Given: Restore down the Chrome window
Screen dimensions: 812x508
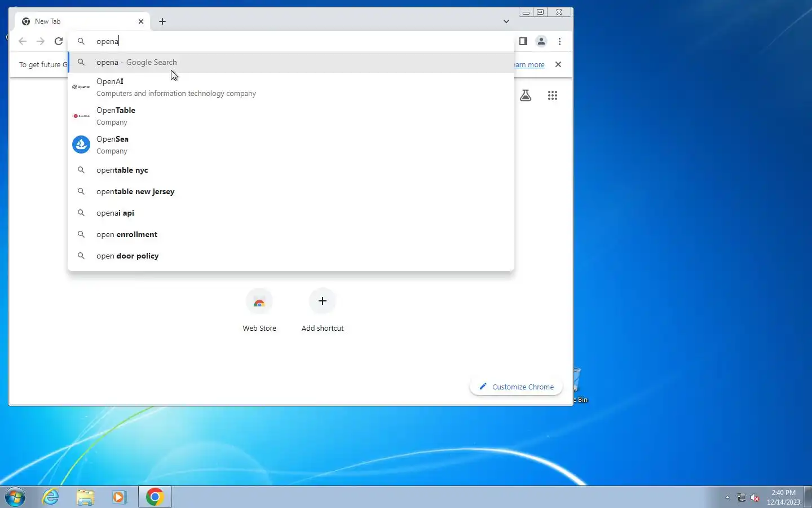Looking at the screenshot, I should coord(540,12).
